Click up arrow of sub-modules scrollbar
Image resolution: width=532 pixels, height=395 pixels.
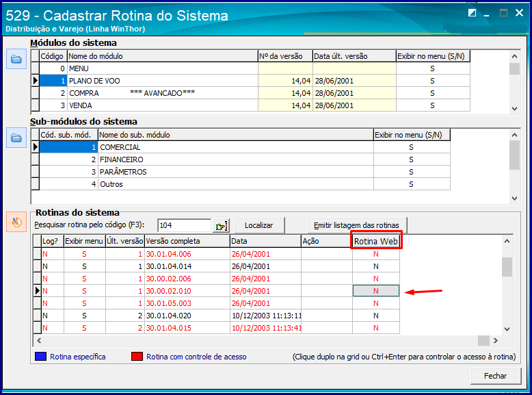(514, 135)
